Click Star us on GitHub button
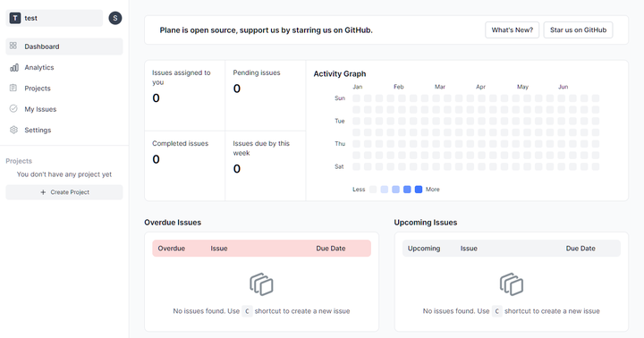The image size is (644, 338). (x=579, y=30)
